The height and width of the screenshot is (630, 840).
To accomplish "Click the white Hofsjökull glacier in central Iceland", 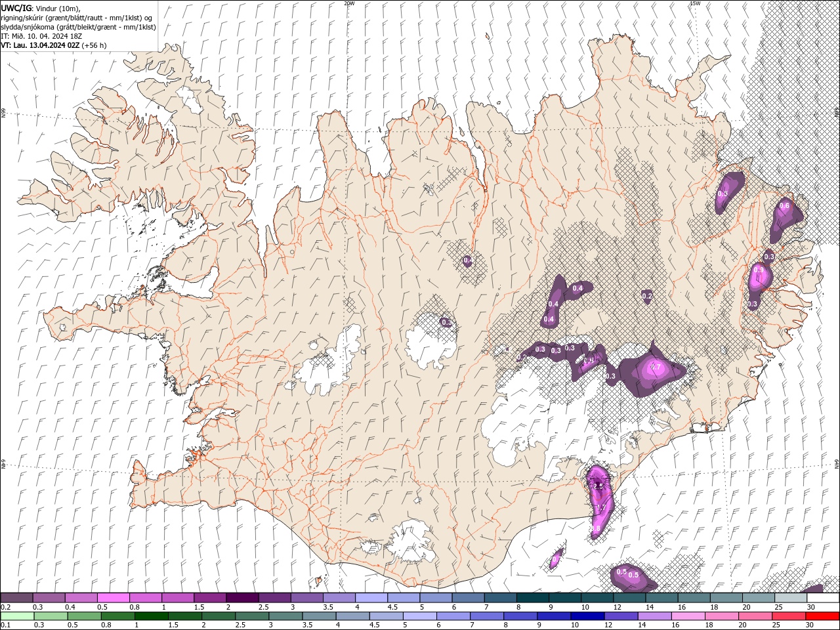I will 431,341.
